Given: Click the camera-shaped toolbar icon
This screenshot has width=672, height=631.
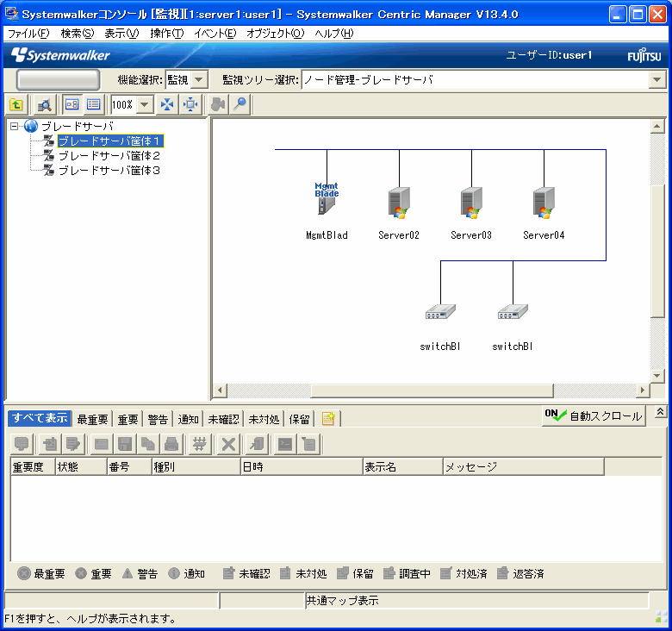Looking at the screenshot, I should (x=218, y=104).
